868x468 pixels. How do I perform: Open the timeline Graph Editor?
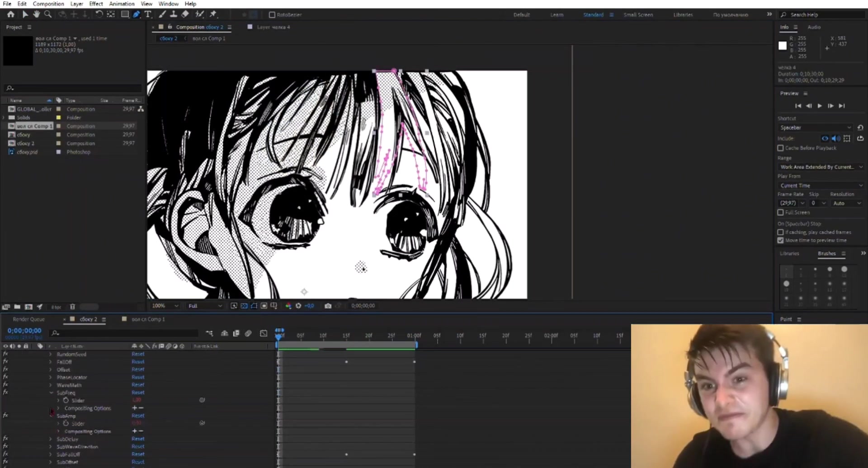point(264,333)
